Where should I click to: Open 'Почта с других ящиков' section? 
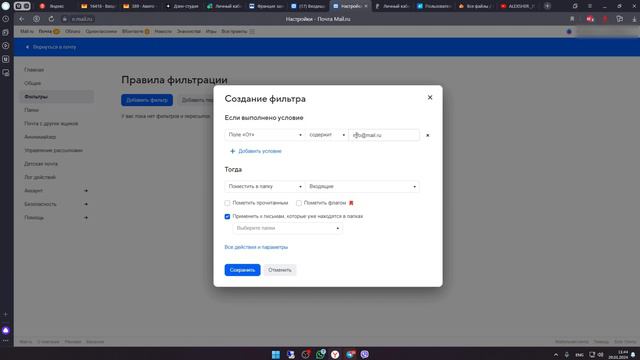pos(51,124)
